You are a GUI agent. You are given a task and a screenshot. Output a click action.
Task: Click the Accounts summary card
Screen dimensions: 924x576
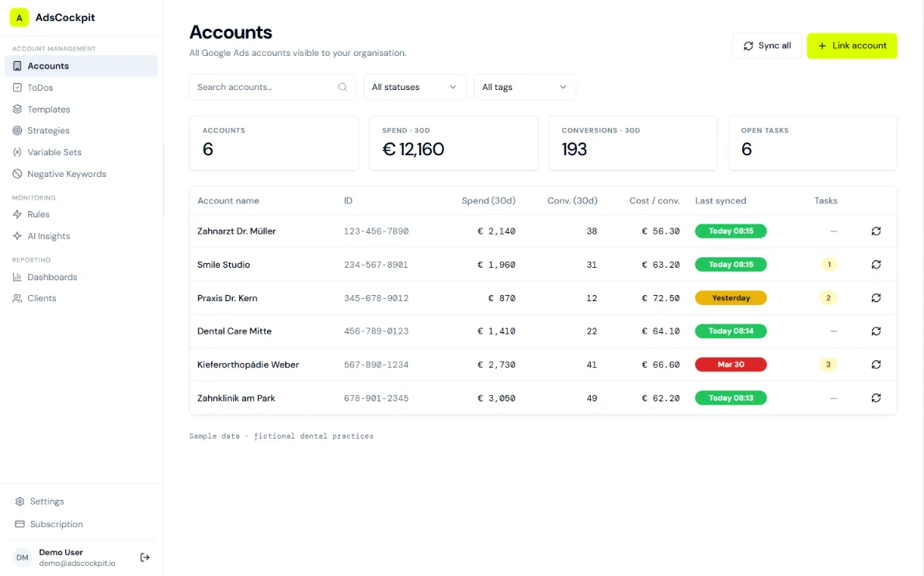pyautogui.click(x=273, y=143)
